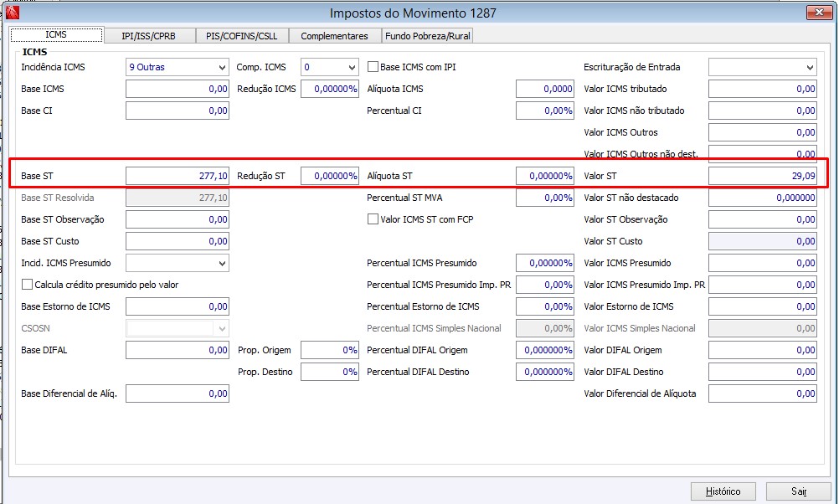The image size is (839, 504).
Task: Click the Valor ST field
Action: [x=763, y=176]
